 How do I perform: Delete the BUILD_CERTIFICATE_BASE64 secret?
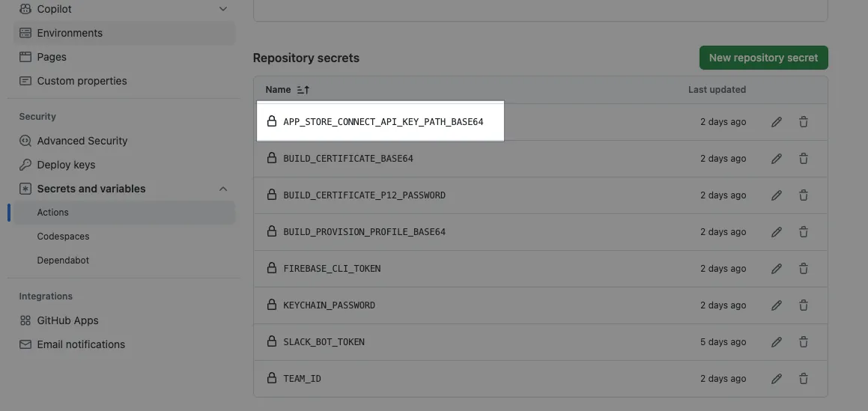(x=804, y=159)
